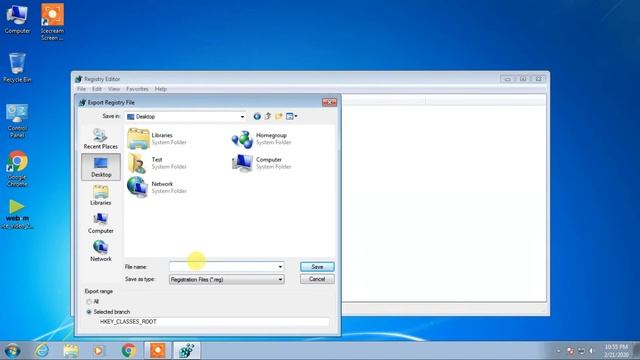640x360 pixels.
Task: Click the Cancel button
Action: tap(317, 279)
